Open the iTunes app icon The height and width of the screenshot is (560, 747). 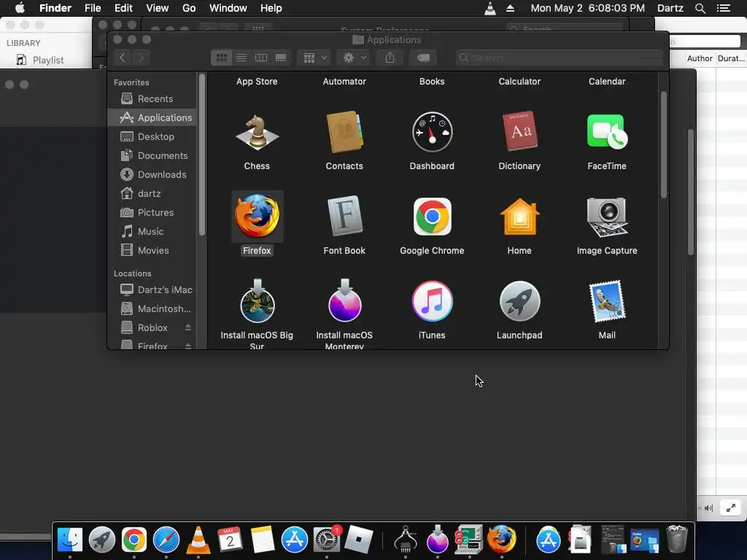click(432, 301)
